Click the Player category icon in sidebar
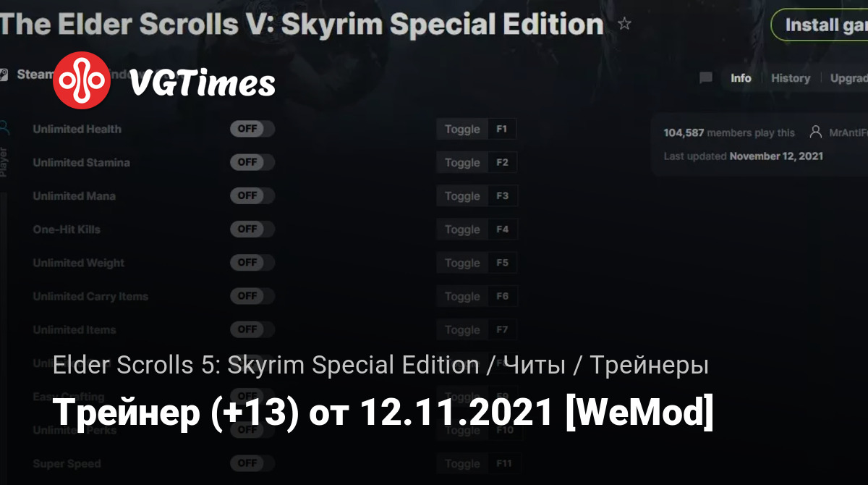868x485 pixels. pyautogui.click(x=4, y=128)
